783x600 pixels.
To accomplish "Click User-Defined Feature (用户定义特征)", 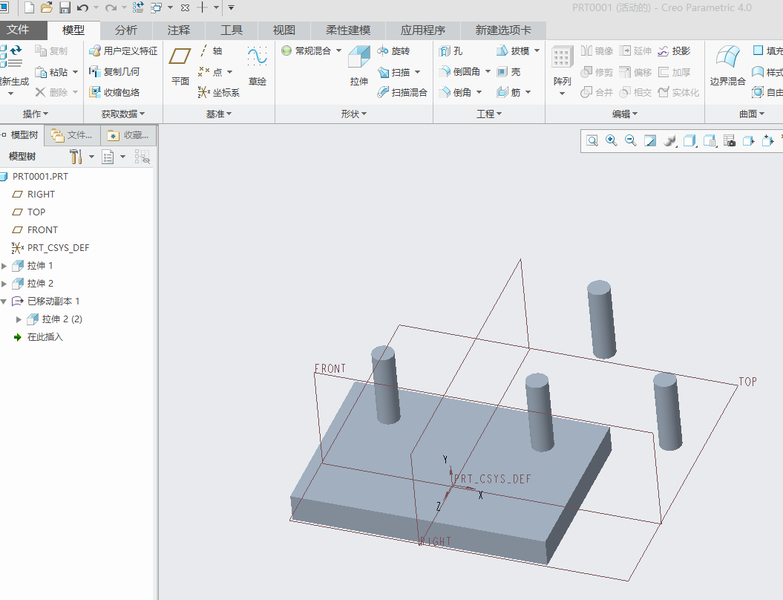I will [123, 51].
